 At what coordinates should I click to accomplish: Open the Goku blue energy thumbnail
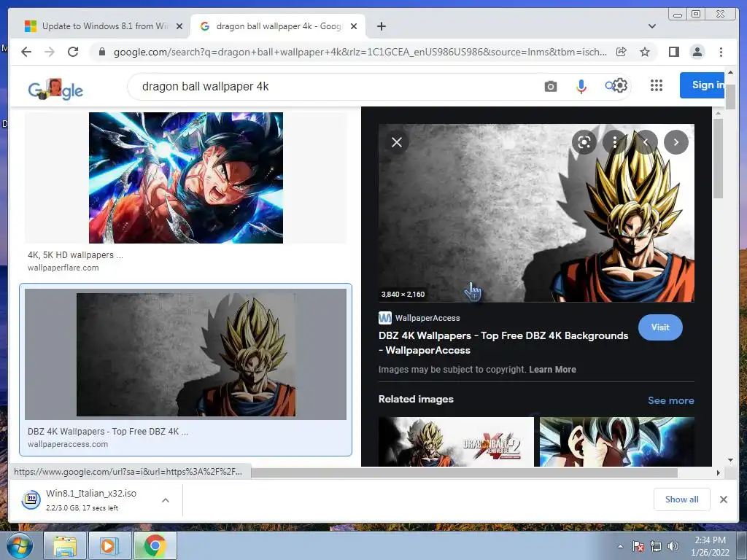coord(186,178)
